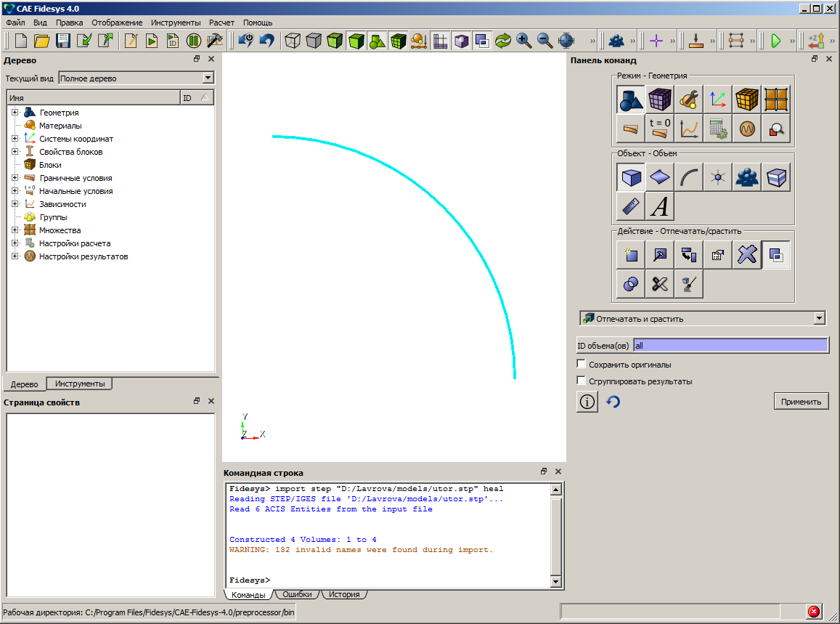Zoom in with the magnifier plus icon
The image size is (840, 624).
pos(524,41)
